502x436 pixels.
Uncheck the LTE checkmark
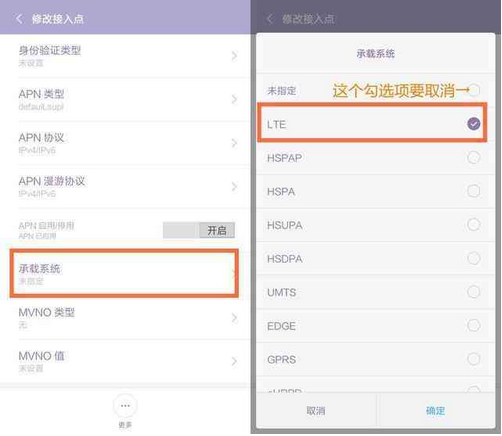(x=474, y=124)
